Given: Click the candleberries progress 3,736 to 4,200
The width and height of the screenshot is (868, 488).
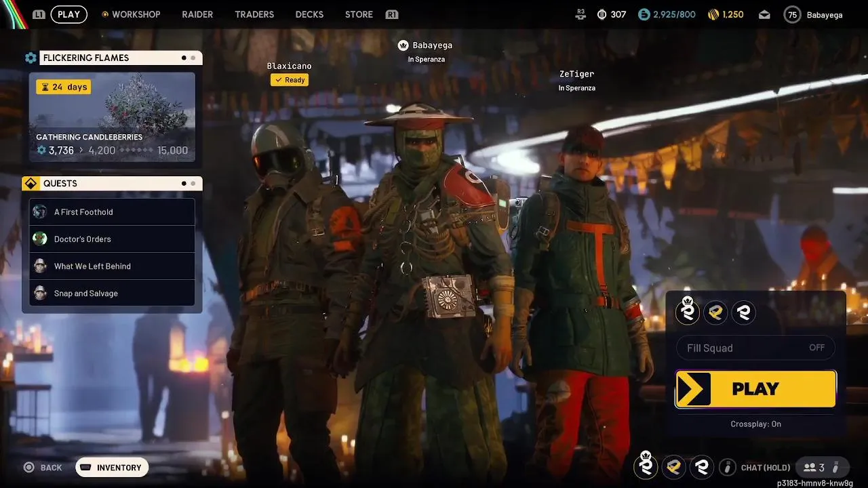Looking at the screenshot, I should coord(76,150).
